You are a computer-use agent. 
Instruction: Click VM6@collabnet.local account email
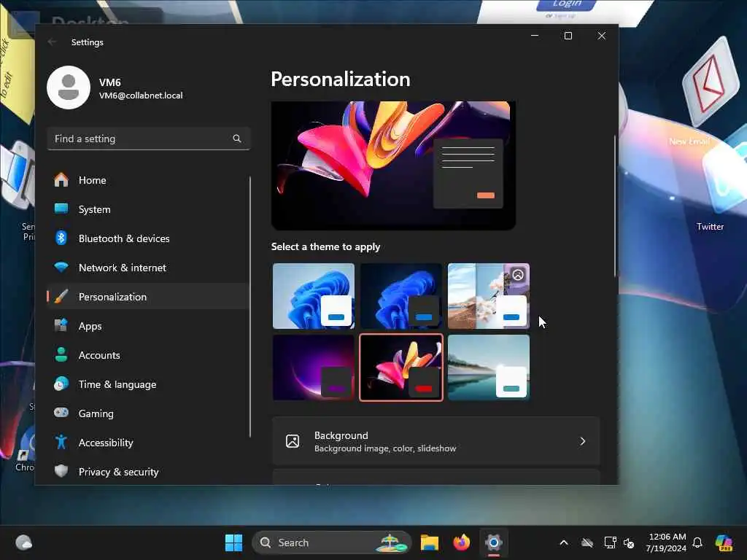click(141, 96)
